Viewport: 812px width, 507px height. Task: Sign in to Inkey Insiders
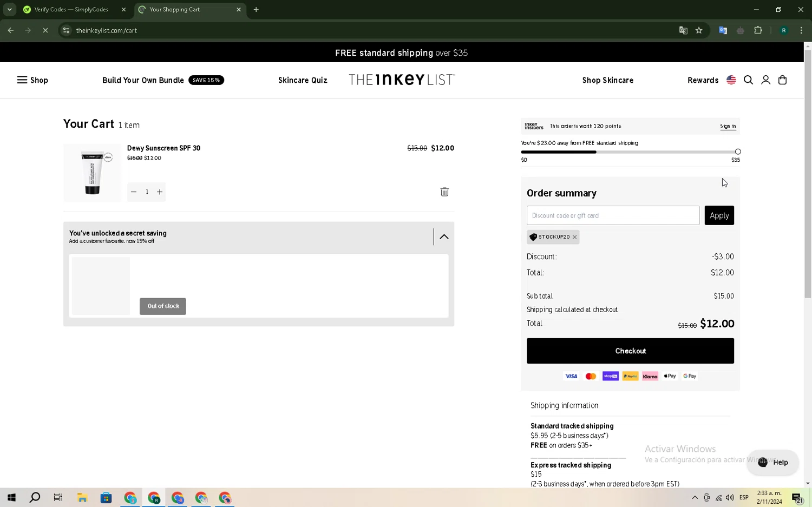click(728, 126)
